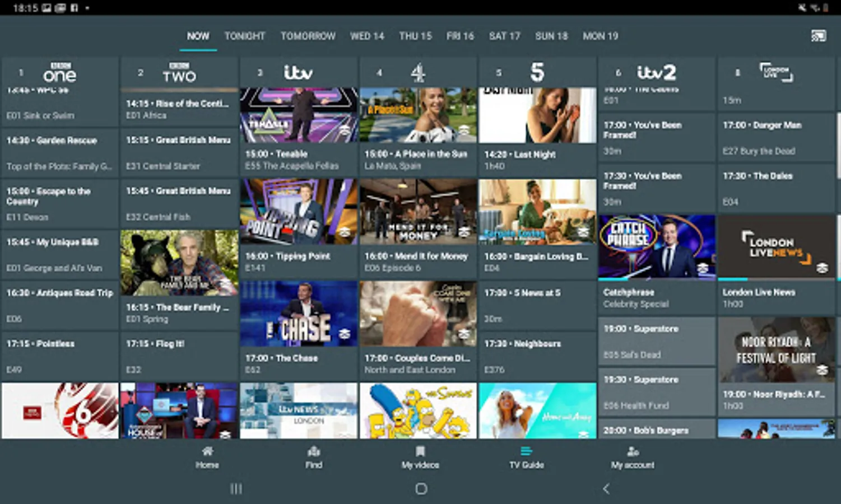Open 17:30 The Dales listing
This screenshot has width=841, height=504.
(x=776, y=189)
